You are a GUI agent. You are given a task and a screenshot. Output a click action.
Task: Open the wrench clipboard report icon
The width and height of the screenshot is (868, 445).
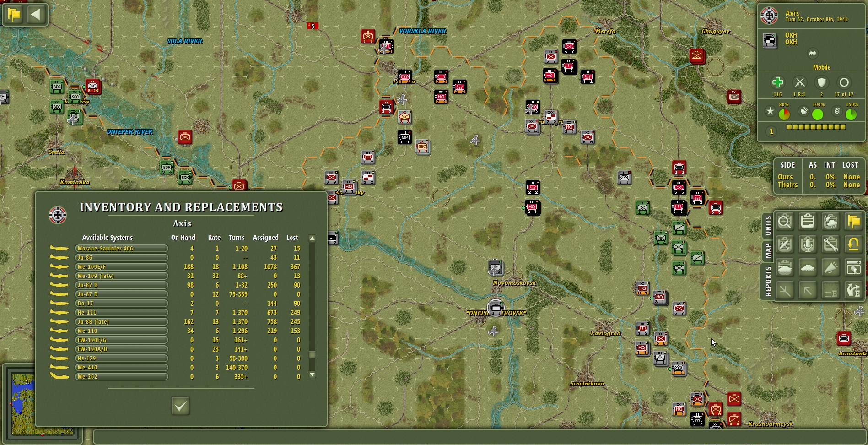point(830,245)
